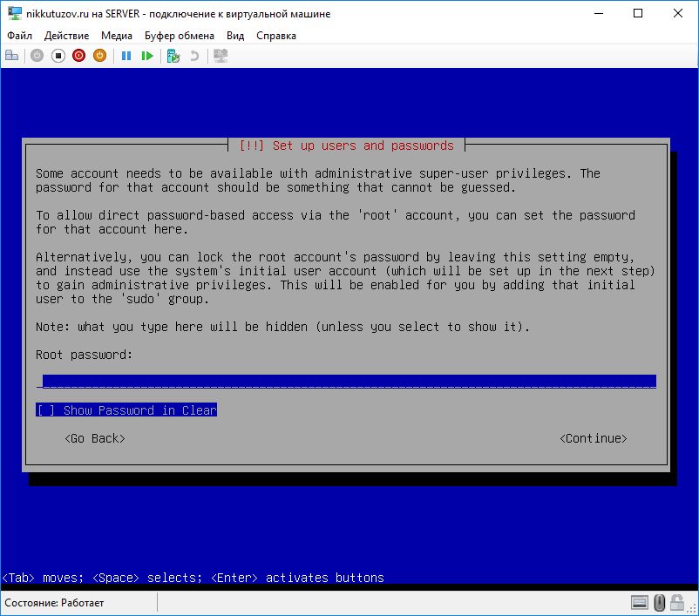Click the red Shut Down icon
Image resolution: width=699 pixels, height=616 pixels.
(78, 56)
